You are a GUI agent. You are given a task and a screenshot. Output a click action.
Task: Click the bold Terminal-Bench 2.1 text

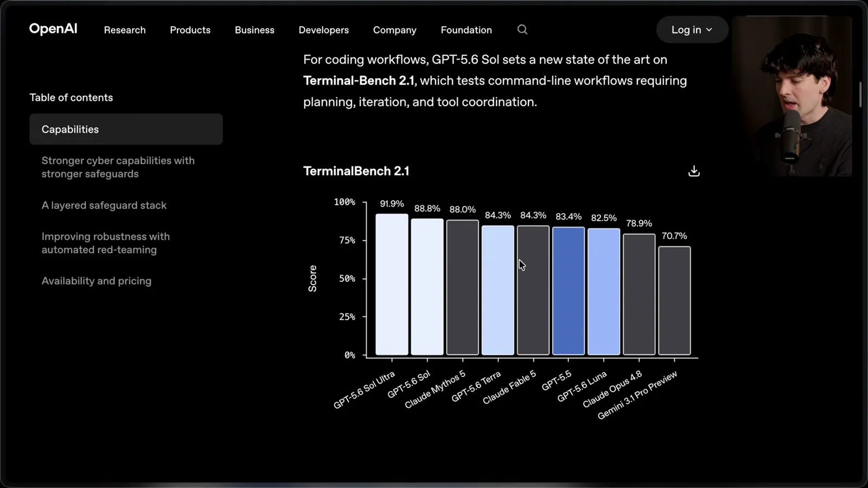[359, 81]
